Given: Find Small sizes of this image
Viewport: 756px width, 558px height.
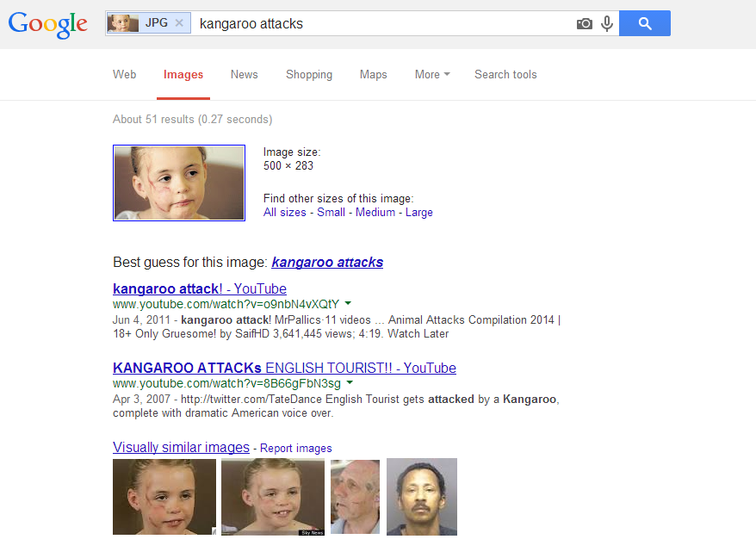Looking at the screenshot, I should (x=331, y=212).
